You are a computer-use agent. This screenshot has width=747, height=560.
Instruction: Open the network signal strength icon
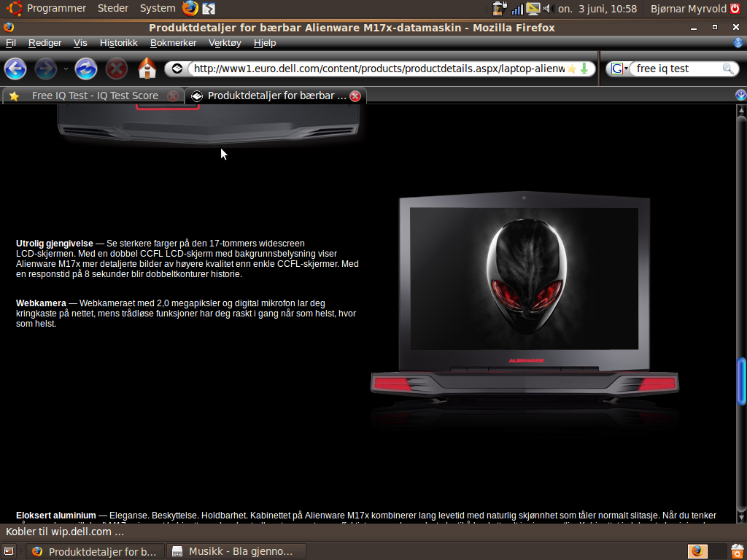pos(517,9)
